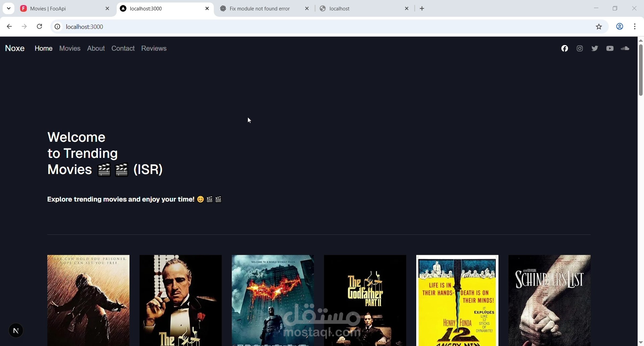Click the Noxe brand logo
Screen dimensions: 644x346
click(15, 49)
